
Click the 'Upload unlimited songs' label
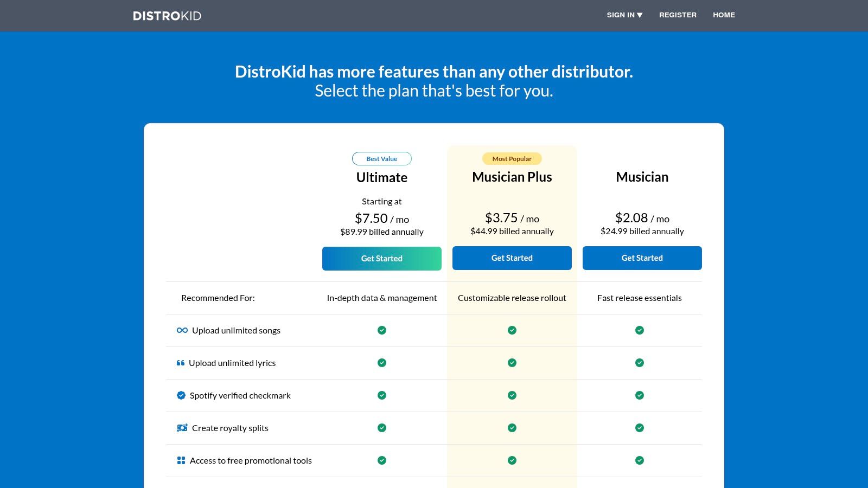(236, 331)
